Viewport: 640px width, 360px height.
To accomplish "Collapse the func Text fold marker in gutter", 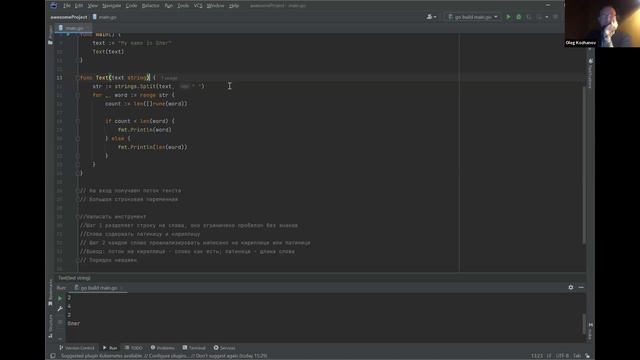I will pos(77,78).
